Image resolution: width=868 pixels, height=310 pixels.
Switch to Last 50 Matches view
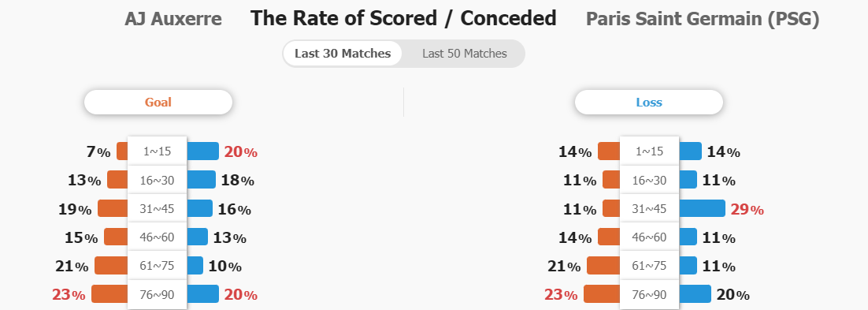click(x=464, y=54)
